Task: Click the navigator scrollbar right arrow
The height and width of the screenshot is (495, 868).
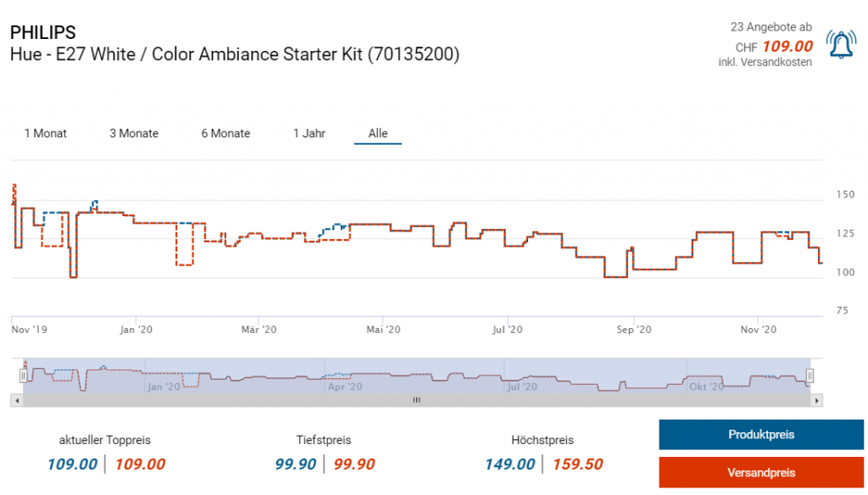Action: tap(818, 400)
